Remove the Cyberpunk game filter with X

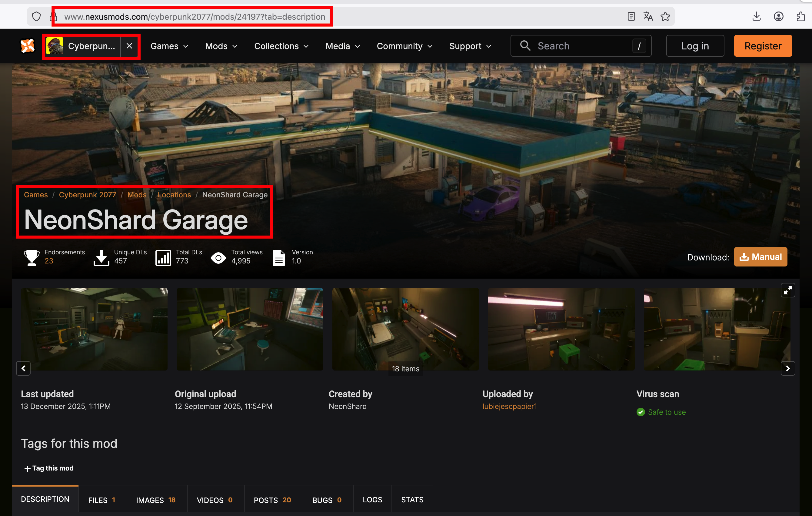coord(129,46)
